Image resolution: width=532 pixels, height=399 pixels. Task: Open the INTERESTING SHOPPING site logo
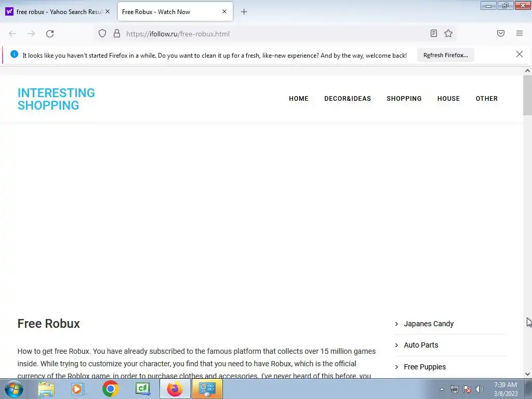click(x=56, y=99)
